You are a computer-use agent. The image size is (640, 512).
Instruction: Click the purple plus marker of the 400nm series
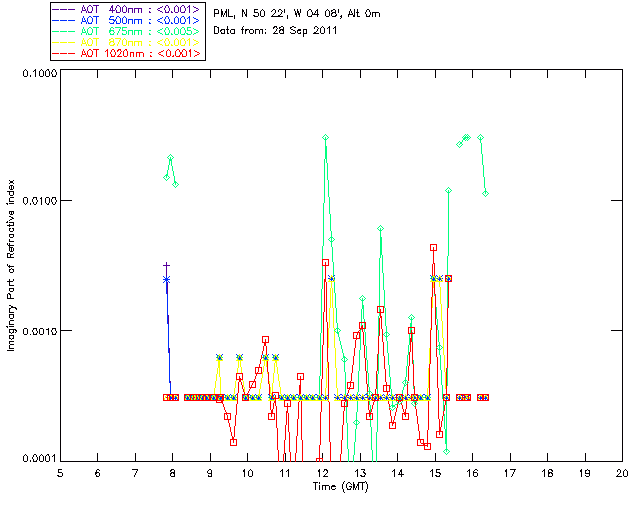coord(166,266)
